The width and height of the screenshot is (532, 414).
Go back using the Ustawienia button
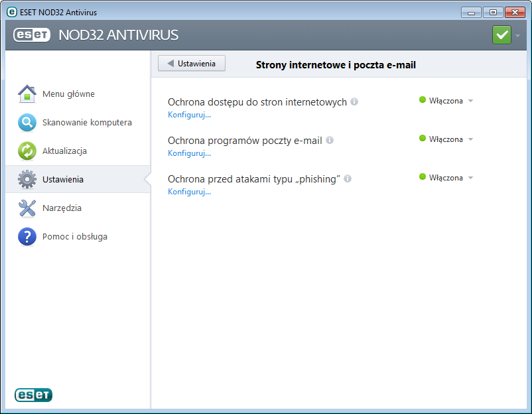(x=192, y=64)
